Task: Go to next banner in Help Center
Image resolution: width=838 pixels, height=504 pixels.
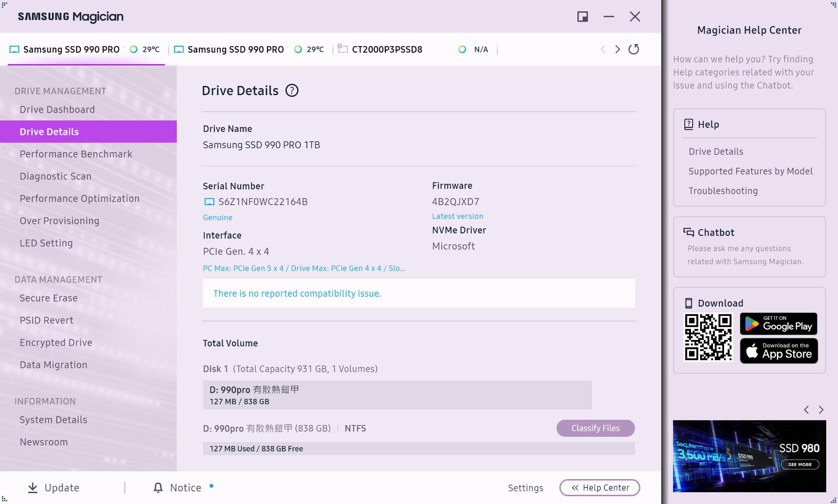Action: tap(821, 410)
